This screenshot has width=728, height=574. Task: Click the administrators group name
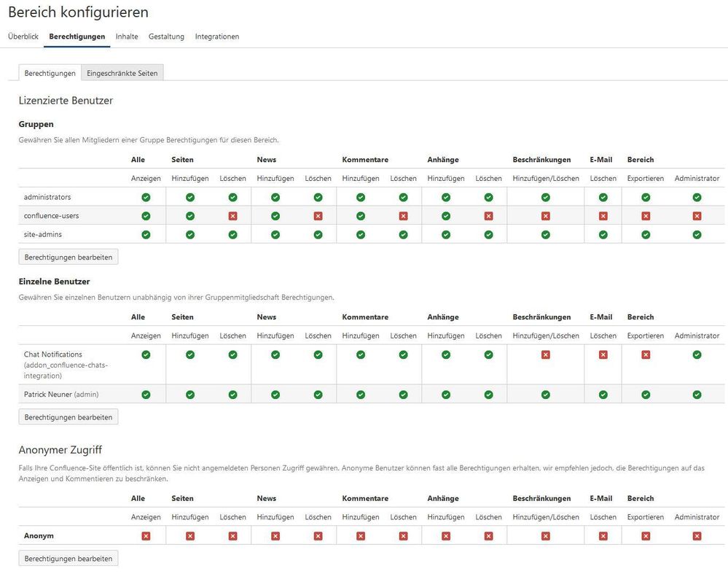point(47,197)
